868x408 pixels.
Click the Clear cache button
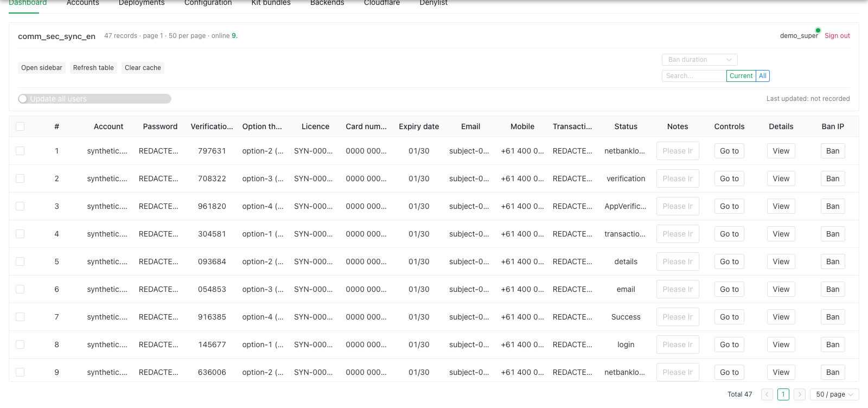coord(143,68)
